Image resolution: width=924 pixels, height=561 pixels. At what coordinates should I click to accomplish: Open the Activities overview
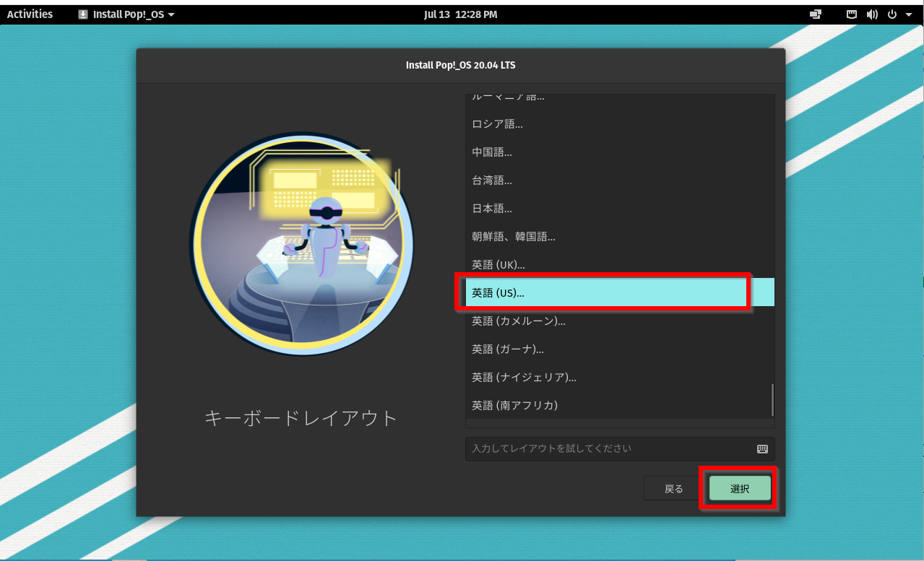coord(30,14)
